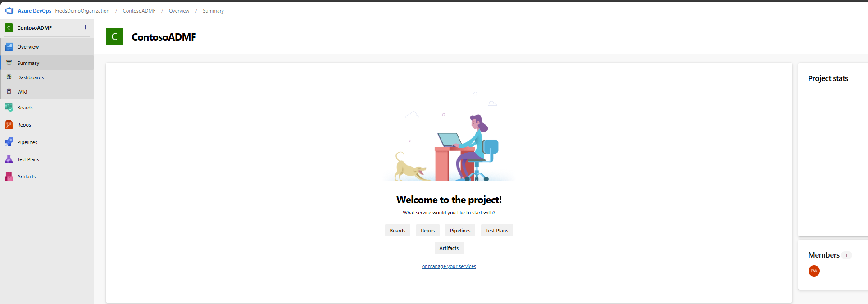Click the green ContosoADMF project icon in sidebar
This screenshot has width=868, height=304.
click(9, 28)
